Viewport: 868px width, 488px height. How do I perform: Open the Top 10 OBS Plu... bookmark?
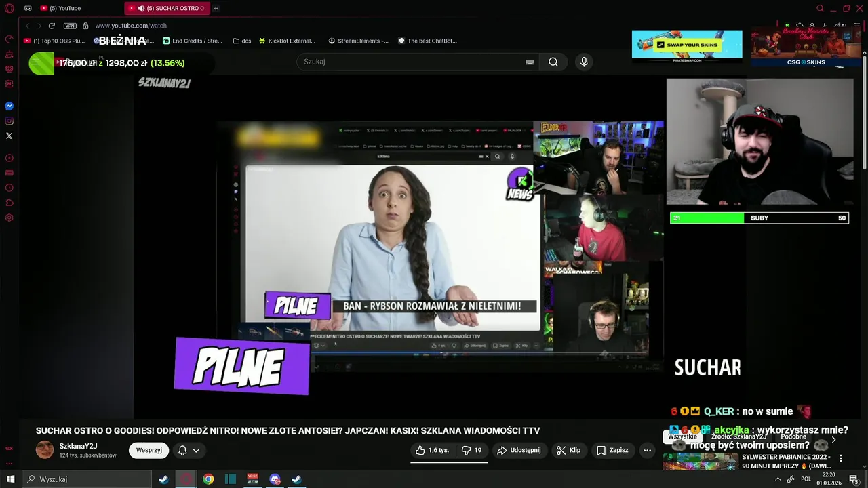tap(54, 41)
